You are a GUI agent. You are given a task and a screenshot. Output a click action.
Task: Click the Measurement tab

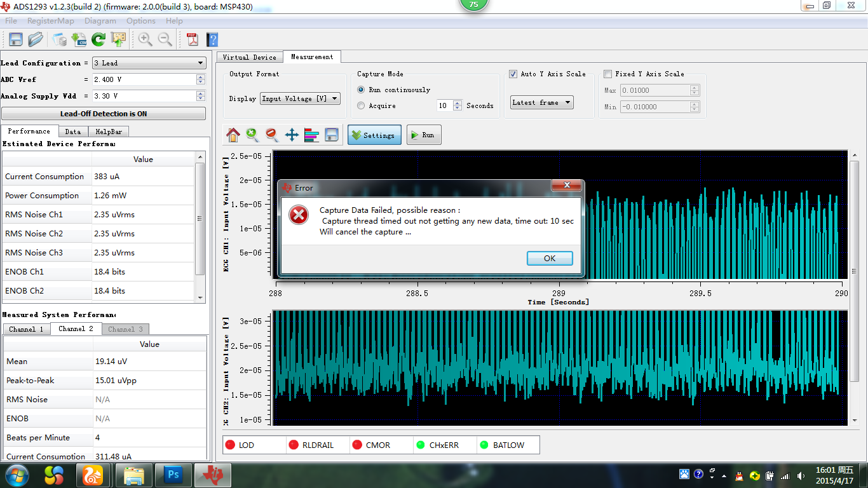point(312,57)
